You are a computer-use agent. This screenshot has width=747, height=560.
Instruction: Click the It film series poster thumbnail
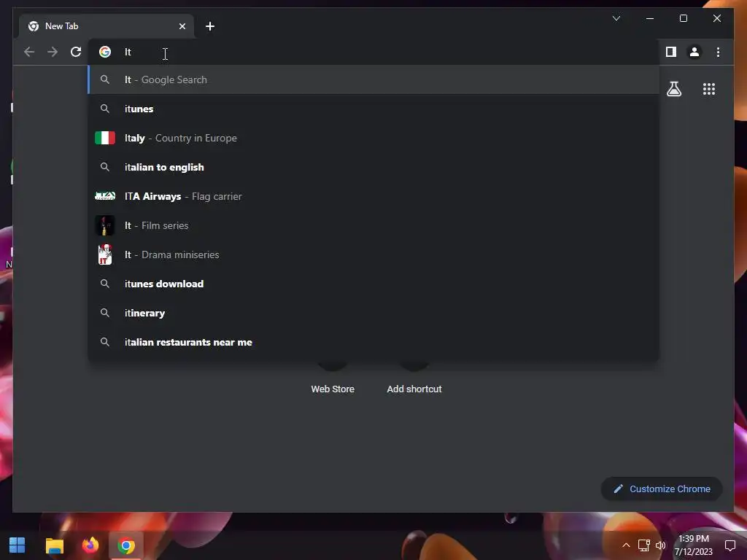105,226
